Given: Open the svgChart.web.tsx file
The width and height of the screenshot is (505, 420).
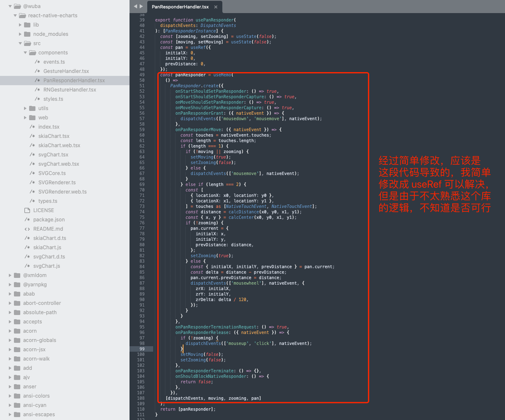Looking at the screenshot, I should (x=56, y=164).
